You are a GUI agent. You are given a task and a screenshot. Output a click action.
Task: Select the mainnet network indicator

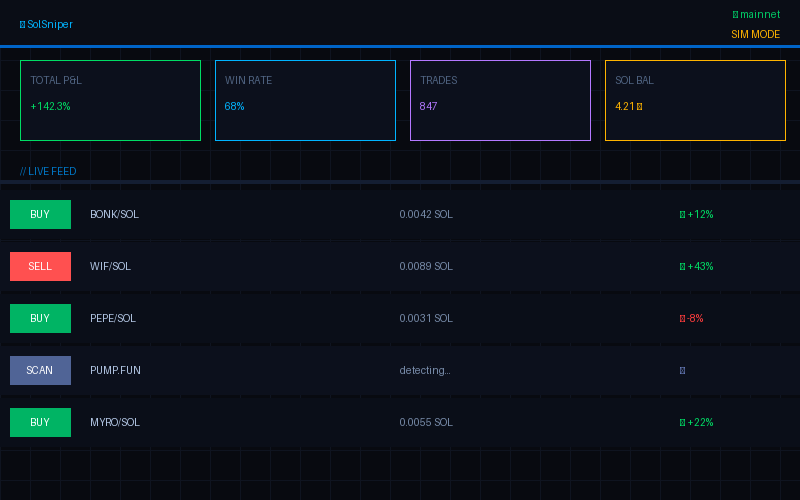tap(756, 14)
